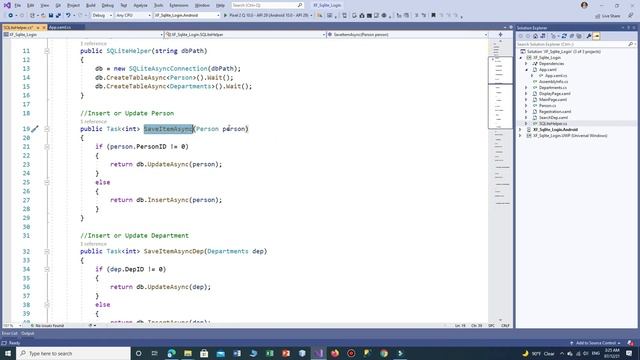Expand the Dependencies node in Solution Explorer
The height and width of the screenshot is (360, 640).
tap(526, 64)
